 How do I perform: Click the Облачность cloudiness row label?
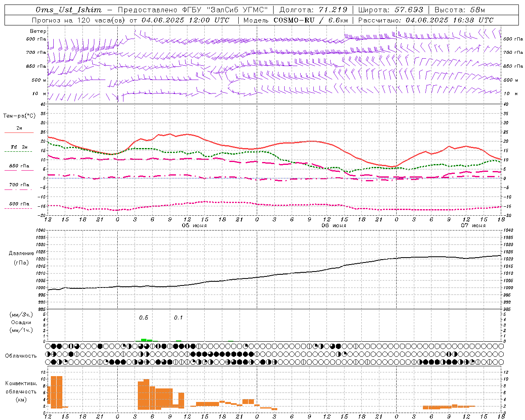(x=21, y=356)
